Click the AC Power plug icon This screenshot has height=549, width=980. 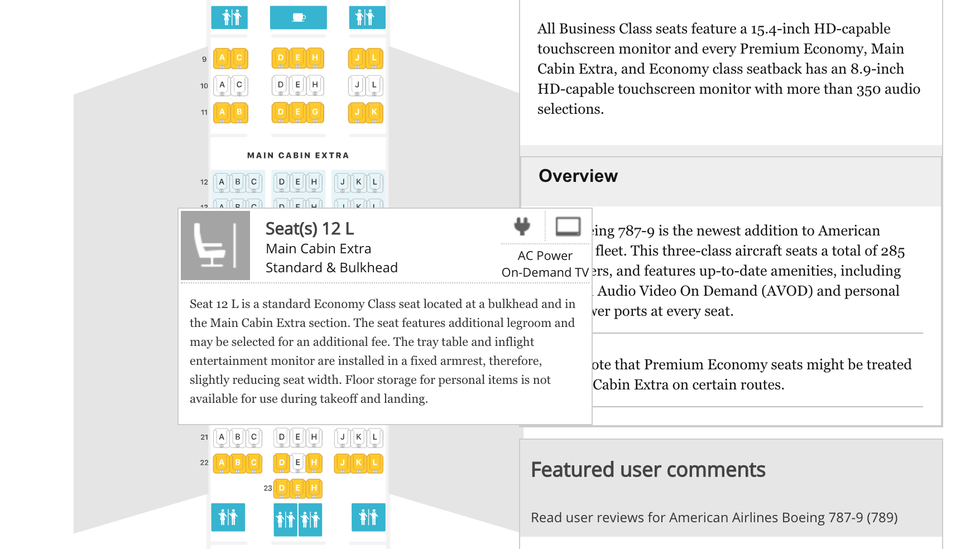(522, 226)
